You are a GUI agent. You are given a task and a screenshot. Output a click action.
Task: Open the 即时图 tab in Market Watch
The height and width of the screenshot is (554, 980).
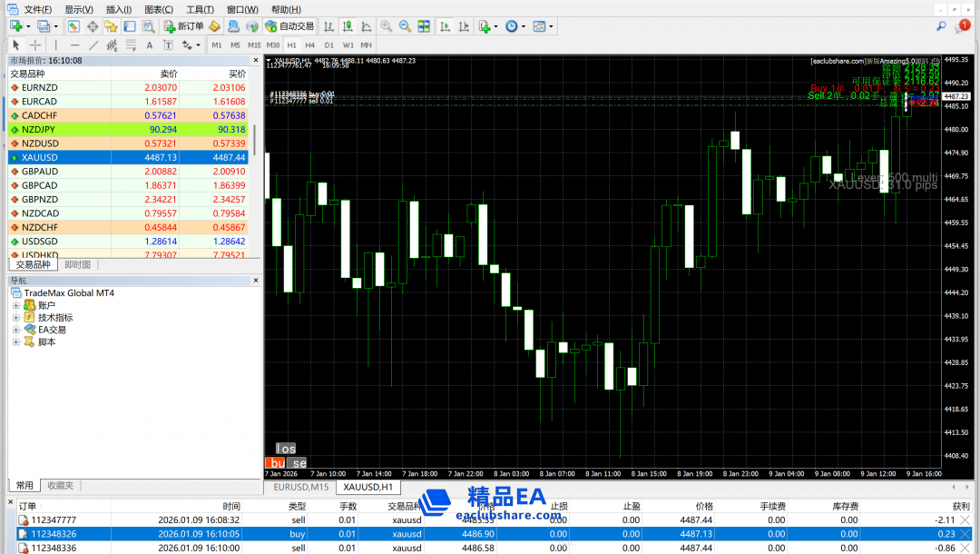(77, 264)
